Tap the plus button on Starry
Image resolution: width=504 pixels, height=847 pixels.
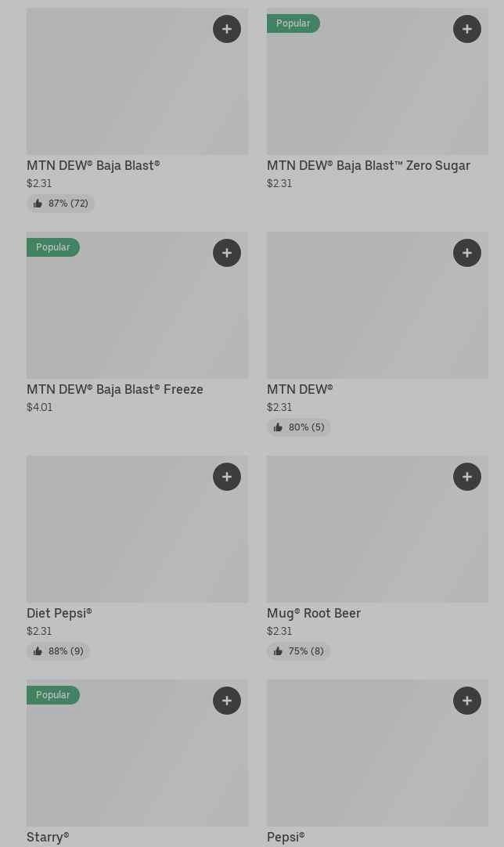(227, 701)
